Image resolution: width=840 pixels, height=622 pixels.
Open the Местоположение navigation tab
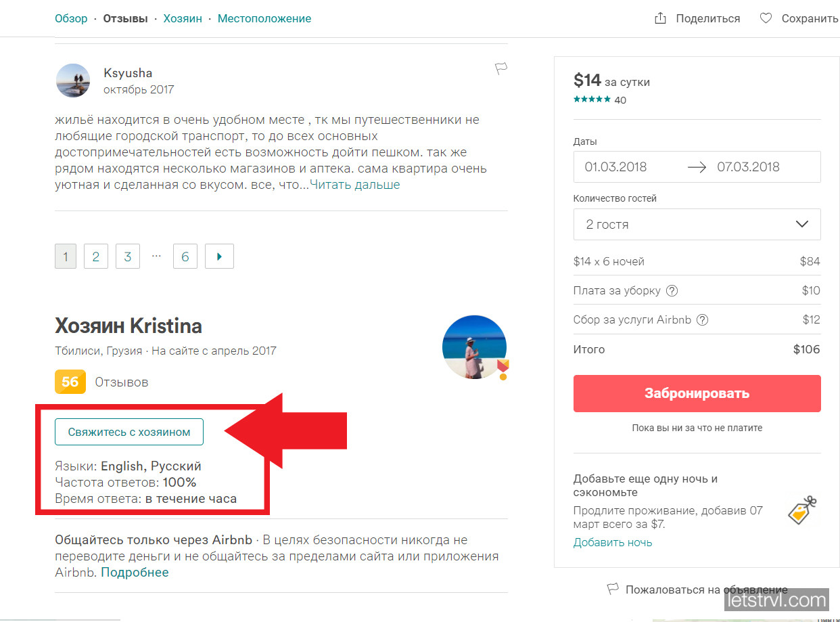[x=264, y=18]
